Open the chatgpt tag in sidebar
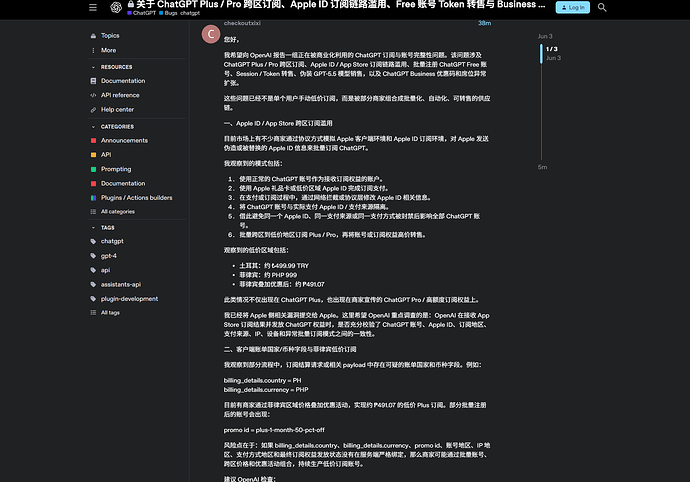The width and height of the screenshot is (690, 482). [x=112, y=241]
